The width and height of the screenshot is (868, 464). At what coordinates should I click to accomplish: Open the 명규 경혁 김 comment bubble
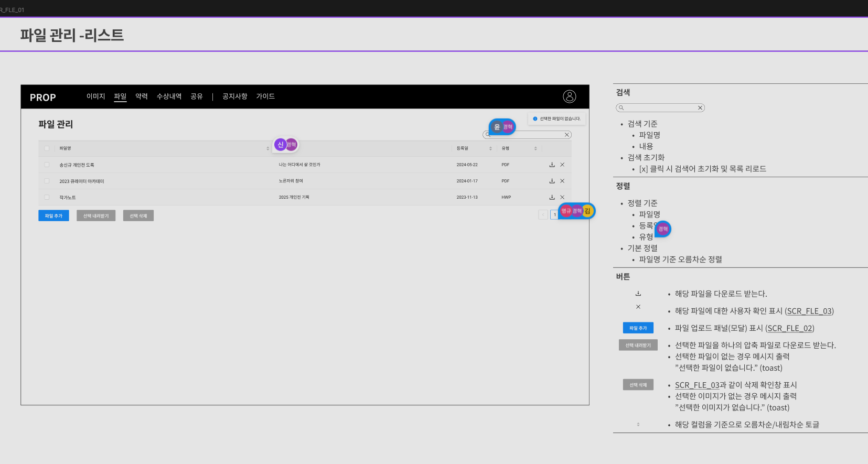[576, 211]
